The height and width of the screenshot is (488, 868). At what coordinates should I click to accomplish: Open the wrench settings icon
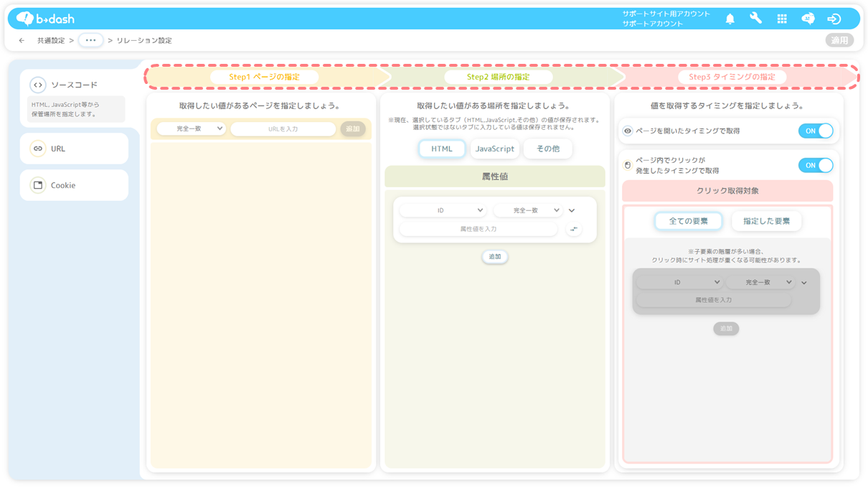coord(755,19)
